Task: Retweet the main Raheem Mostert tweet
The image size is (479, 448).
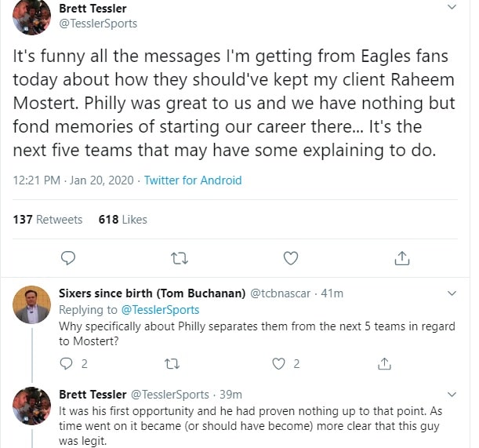Action: (180, 257)
